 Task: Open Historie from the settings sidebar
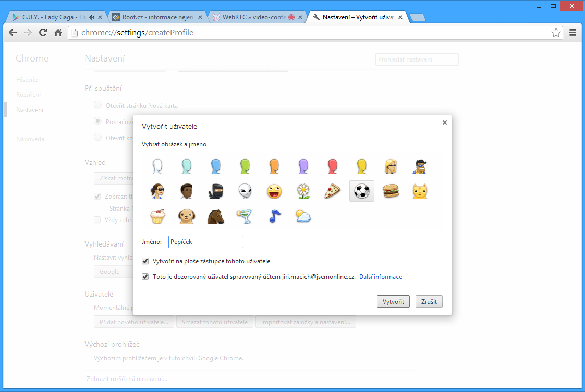click(28, 79)
